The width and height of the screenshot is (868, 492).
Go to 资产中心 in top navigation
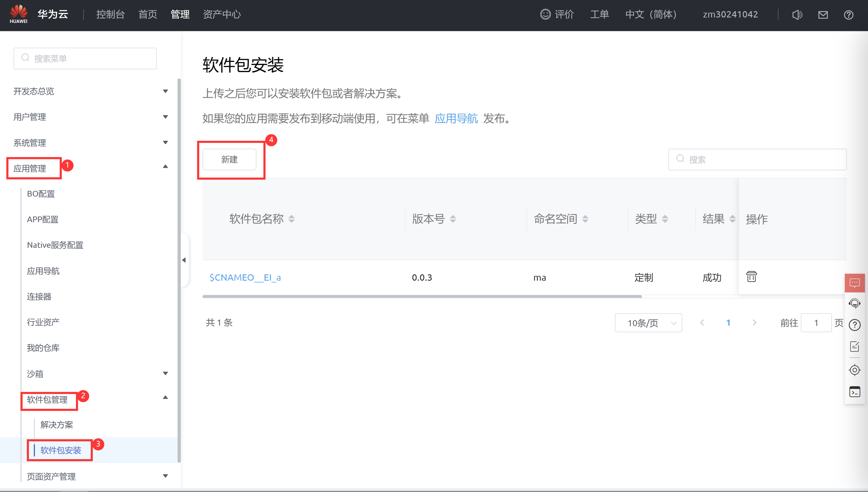[222, 14]
